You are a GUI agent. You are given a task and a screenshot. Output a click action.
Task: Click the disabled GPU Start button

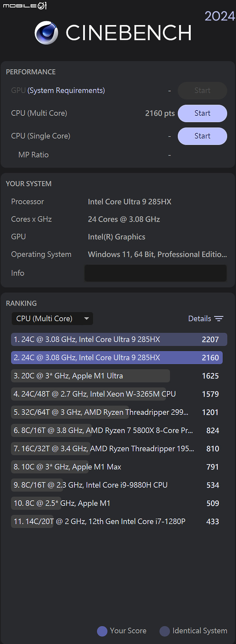click(202, 91)
